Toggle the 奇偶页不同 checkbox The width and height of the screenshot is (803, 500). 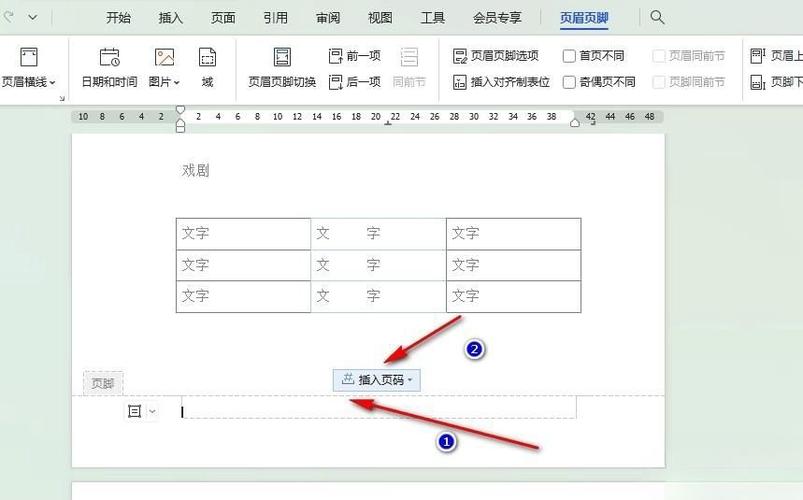(x=569, y=82)
